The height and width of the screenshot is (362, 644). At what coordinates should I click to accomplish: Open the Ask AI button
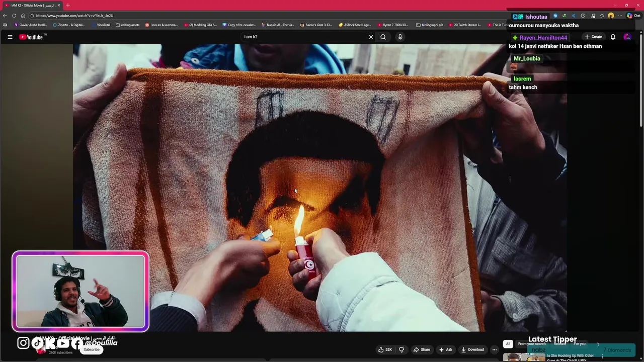(445, 349)
